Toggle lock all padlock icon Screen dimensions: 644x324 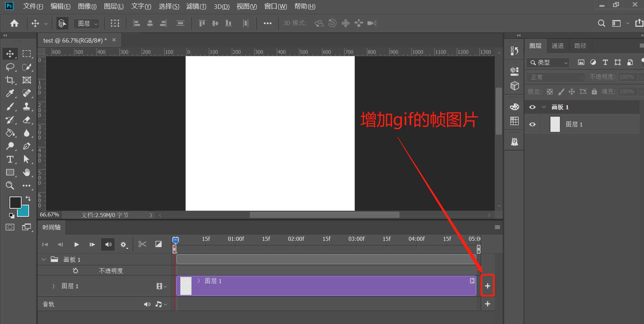click(594, 92)
